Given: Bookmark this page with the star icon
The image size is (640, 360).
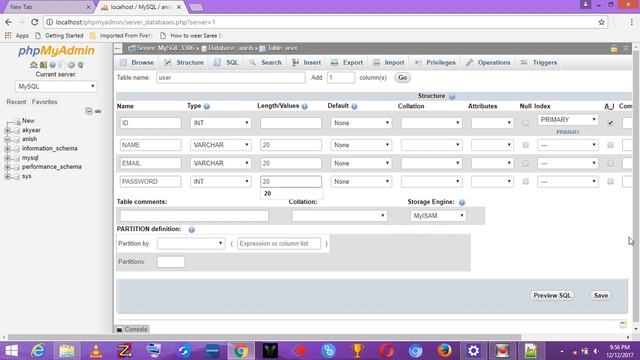Looking at the screenshot, I should coord(601,22).
